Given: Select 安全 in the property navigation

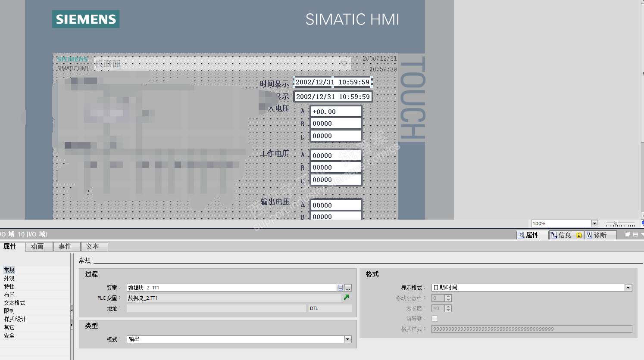Looking at the screenshot, I should (x=9, y=335).
